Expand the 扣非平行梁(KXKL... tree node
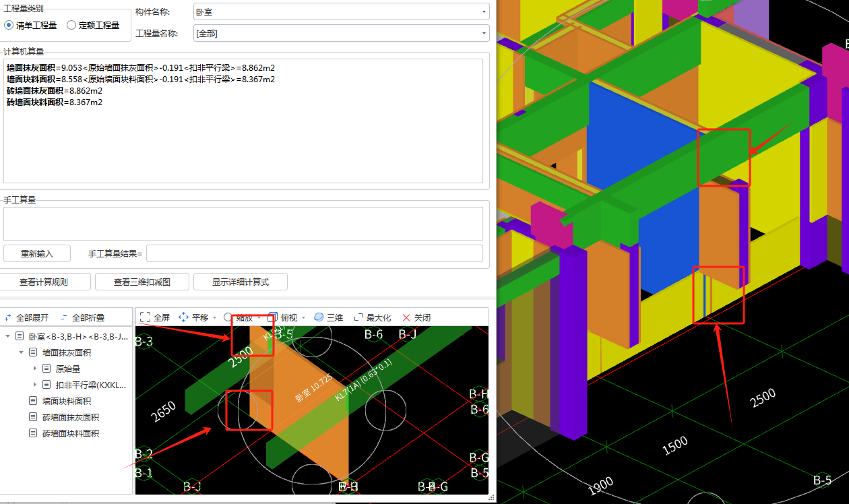The width and height of the screenshot is (849, 504). tap(34, 385)
